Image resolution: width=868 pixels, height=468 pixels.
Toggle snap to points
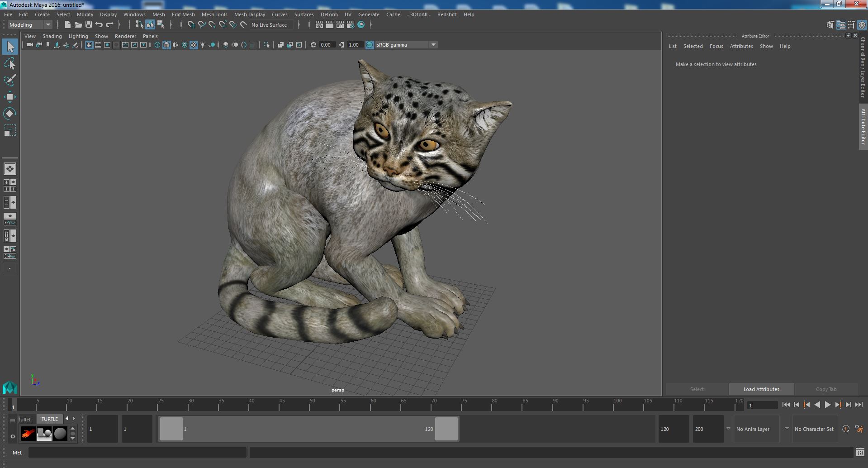(212, 25)
